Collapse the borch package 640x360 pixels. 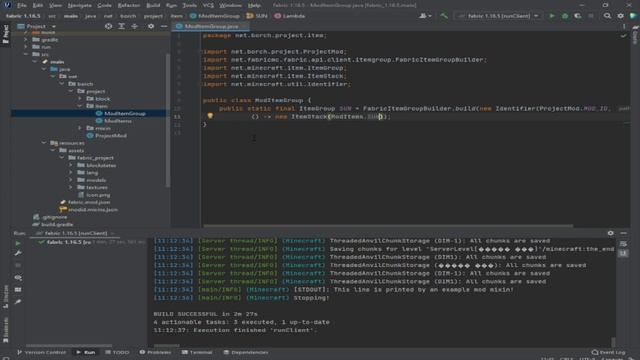[62, 84]
